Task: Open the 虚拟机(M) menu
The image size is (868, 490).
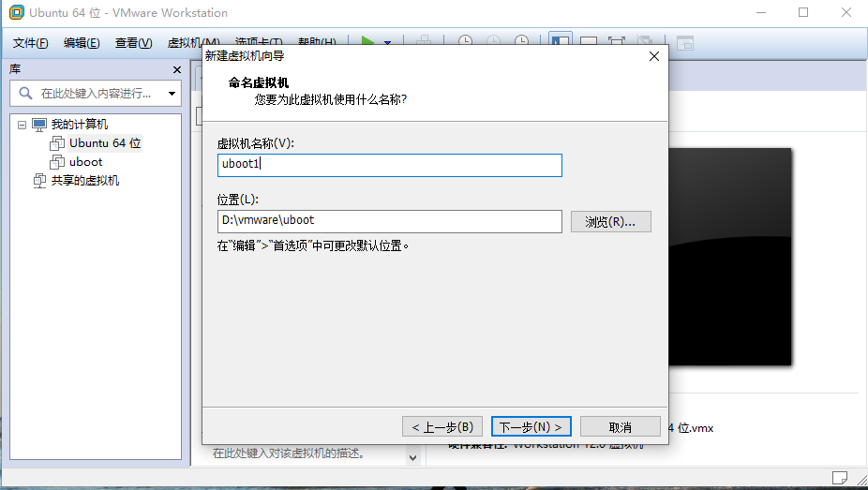Action: click(193, 42)
